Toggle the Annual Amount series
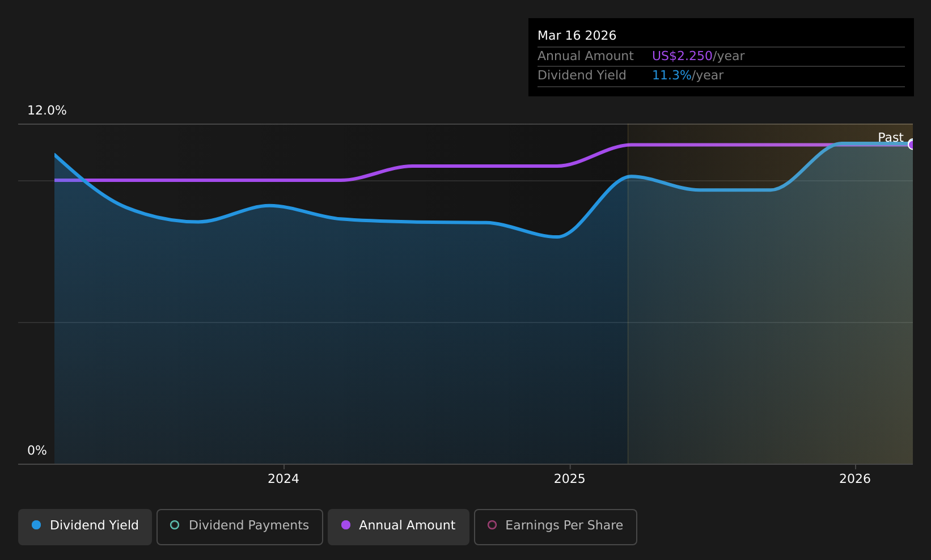This screenshot has height=560, width=931. tap(399, 527)
